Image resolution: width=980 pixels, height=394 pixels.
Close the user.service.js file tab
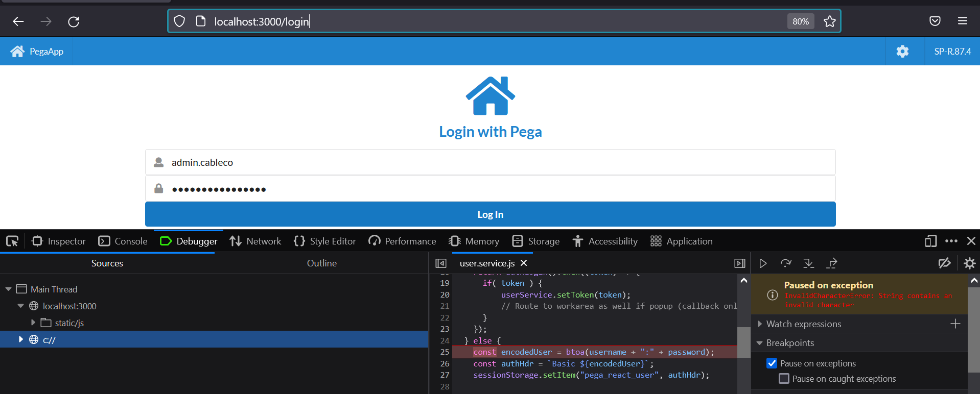coord(524,263)
